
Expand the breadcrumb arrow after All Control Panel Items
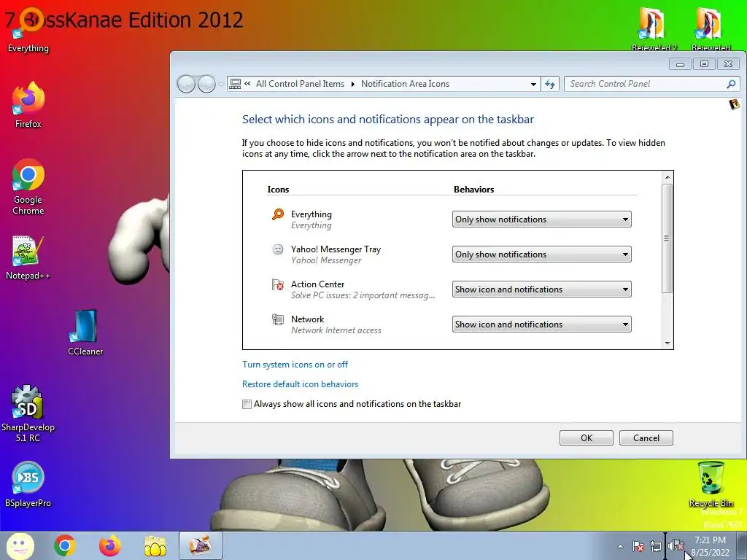[x=352, y=85]
